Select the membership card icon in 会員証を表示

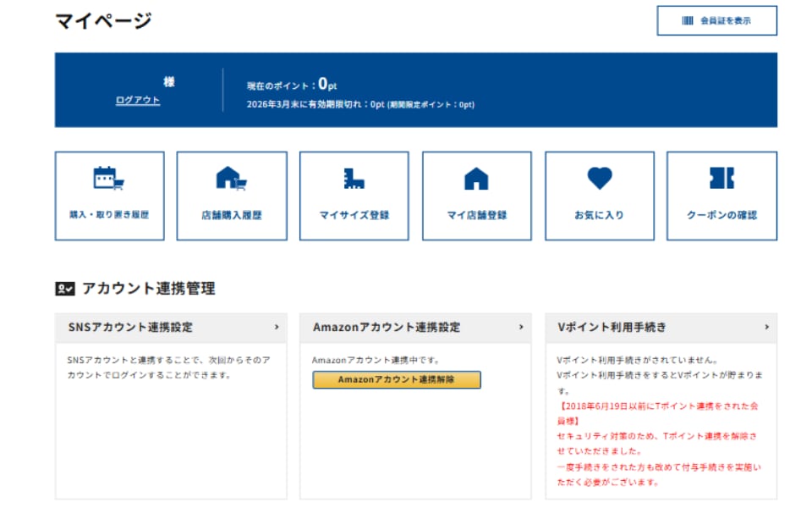(687, 19)
